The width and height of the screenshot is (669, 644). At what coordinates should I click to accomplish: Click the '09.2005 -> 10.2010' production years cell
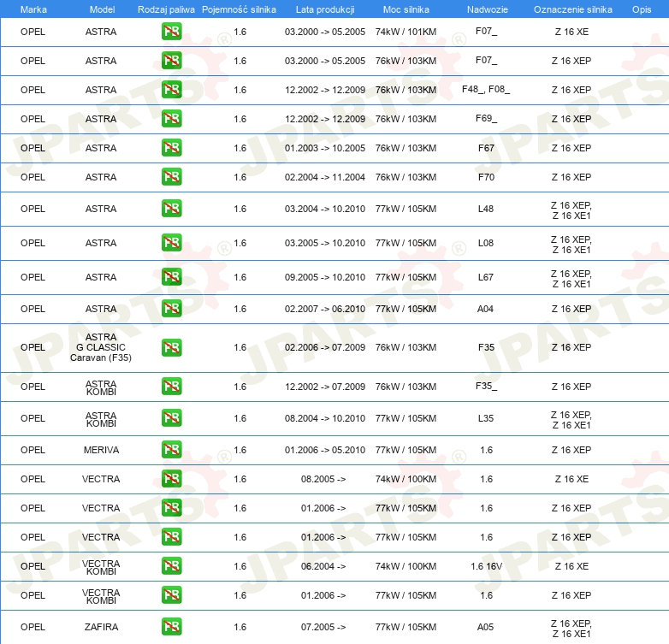pos(325,277)
